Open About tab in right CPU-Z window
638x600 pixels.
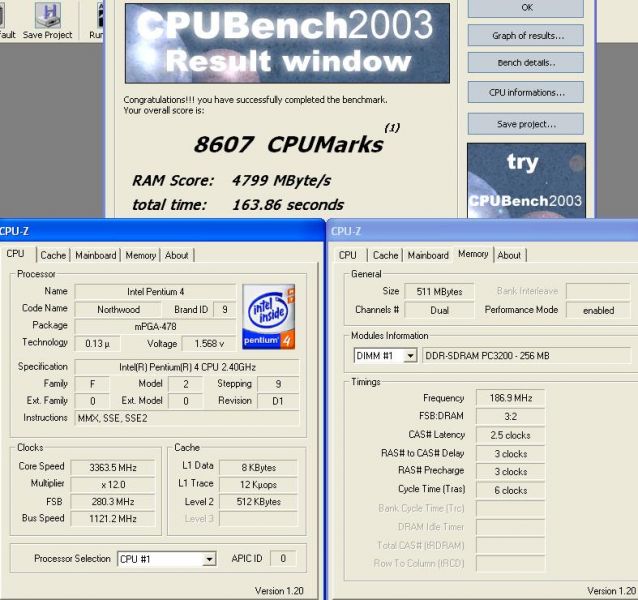509,255
